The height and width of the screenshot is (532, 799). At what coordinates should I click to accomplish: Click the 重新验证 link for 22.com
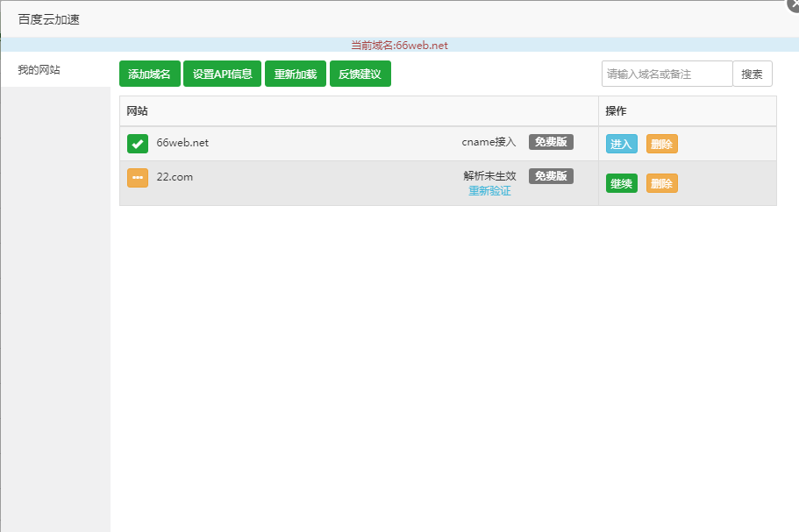point(489,191)
